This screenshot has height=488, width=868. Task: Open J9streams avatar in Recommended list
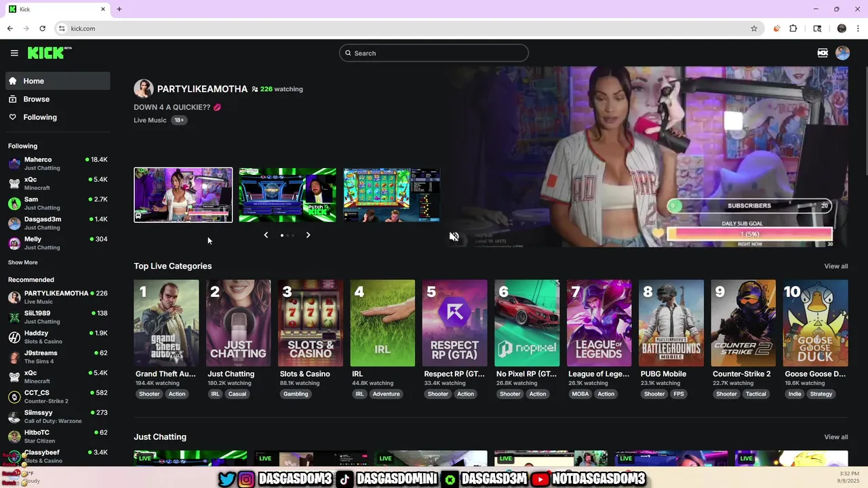pos(14,357)
